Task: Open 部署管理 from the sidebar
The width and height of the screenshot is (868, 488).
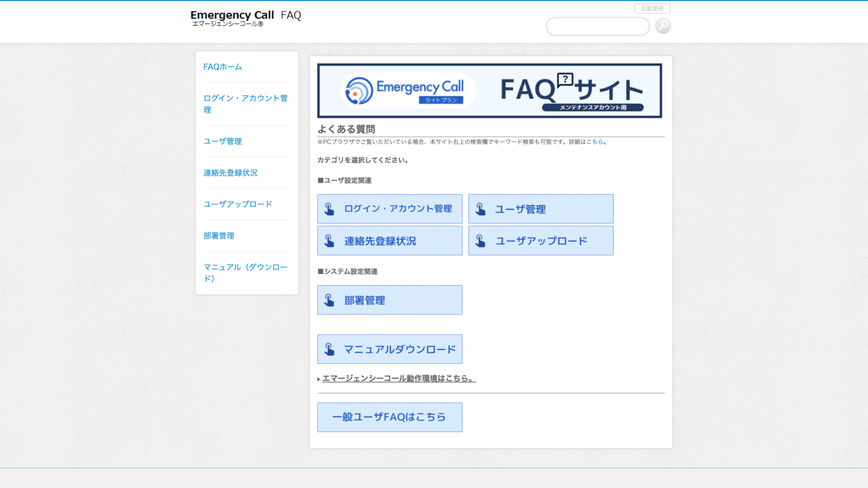Action: (x=219, y=236)
